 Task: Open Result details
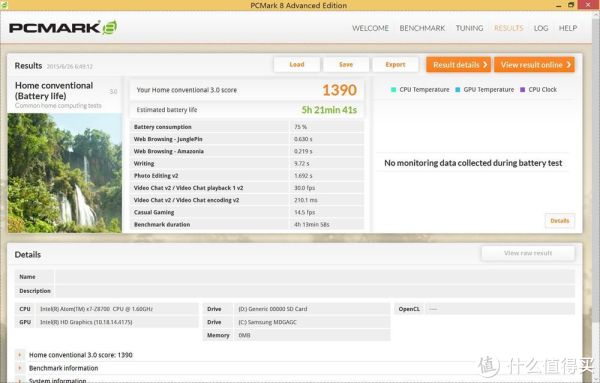(458, 65)
